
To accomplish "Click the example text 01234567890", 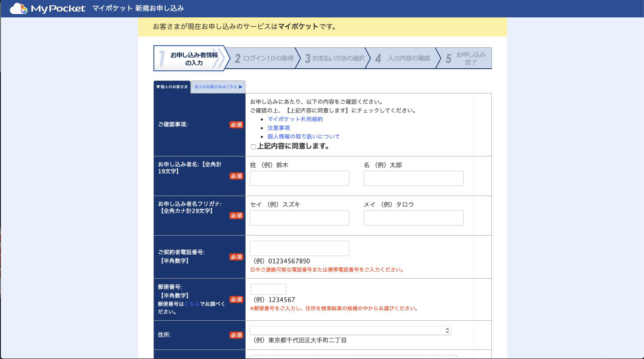I will click(289, 261).
